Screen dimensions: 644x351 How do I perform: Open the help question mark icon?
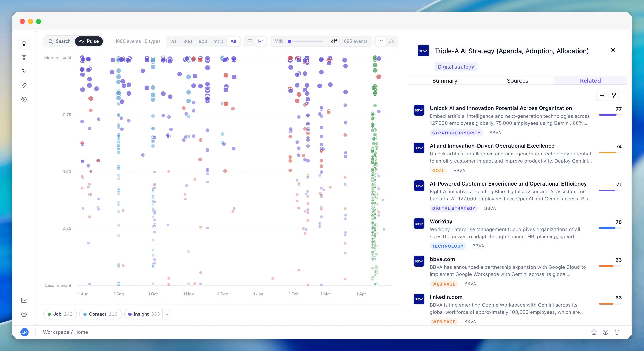coord(605,332)
